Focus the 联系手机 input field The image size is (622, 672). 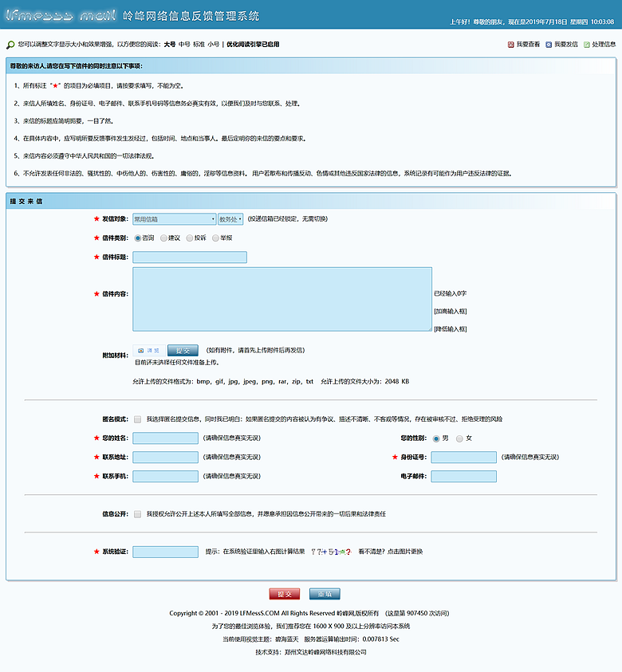165,476
